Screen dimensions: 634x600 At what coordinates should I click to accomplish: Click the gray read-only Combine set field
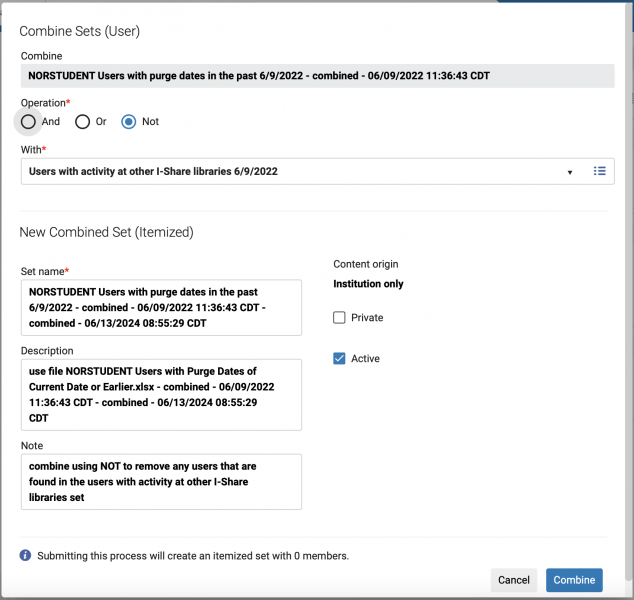tap(317, 76)
